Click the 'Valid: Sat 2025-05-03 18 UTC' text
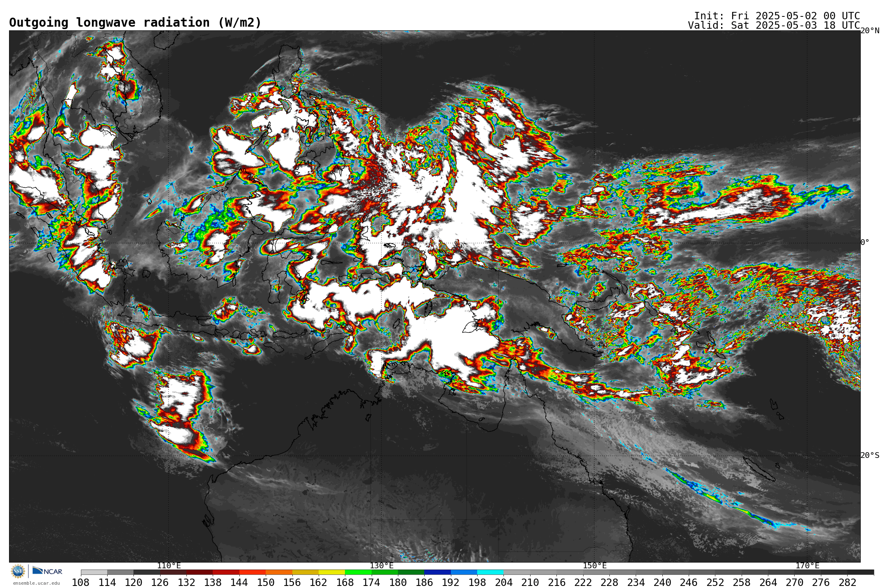The height and width of the screenshot is (588, 887). [x=774, y=25]
